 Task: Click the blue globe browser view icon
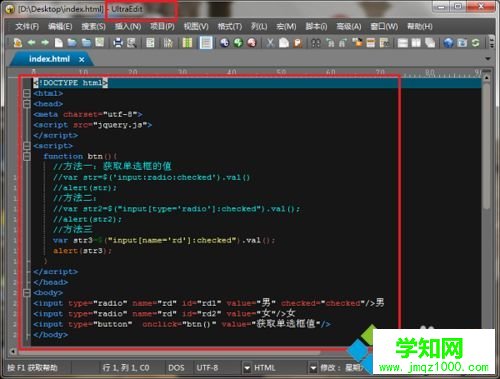449,43
